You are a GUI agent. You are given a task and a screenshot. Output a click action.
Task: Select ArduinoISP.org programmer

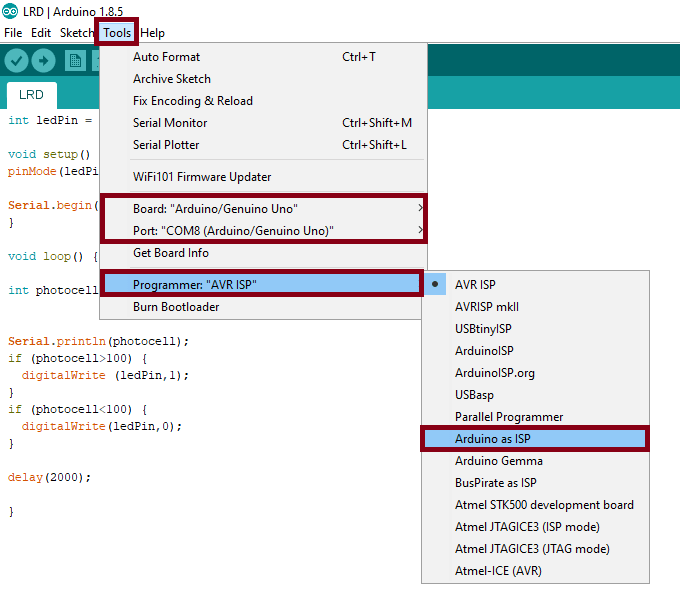tap(536, 373)
